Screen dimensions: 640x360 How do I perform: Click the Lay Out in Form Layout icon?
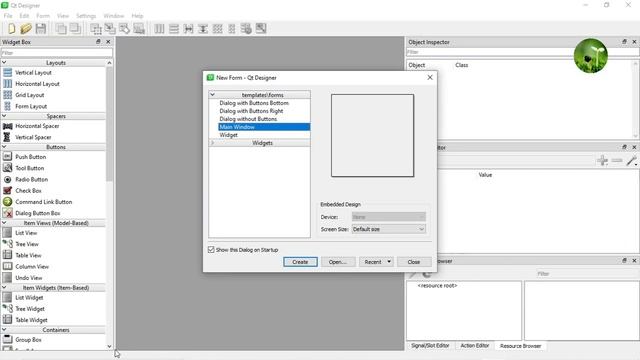(232, 29)
